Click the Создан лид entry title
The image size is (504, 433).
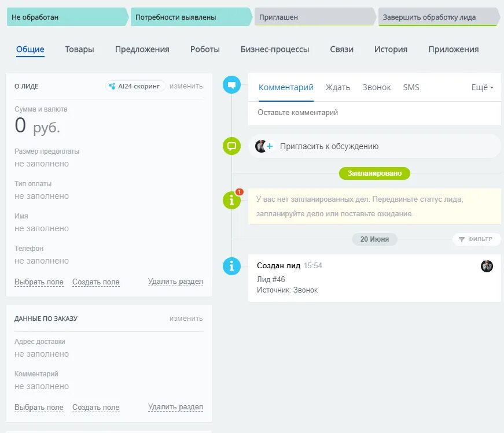(278, 266)
